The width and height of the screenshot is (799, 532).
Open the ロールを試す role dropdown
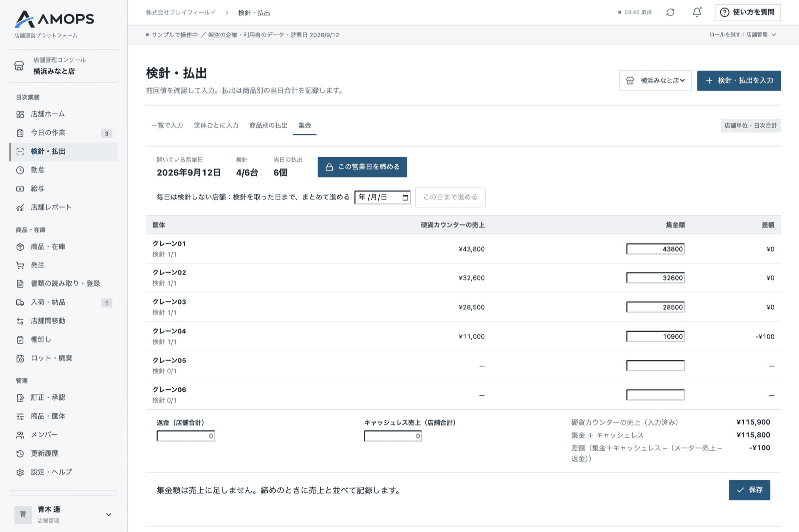(743, 35)
